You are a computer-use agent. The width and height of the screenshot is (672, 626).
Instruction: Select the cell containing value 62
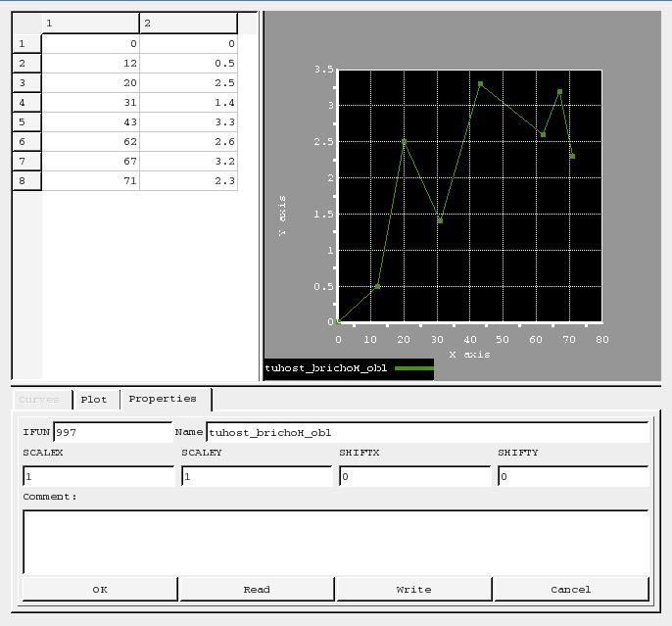[91, 141]
